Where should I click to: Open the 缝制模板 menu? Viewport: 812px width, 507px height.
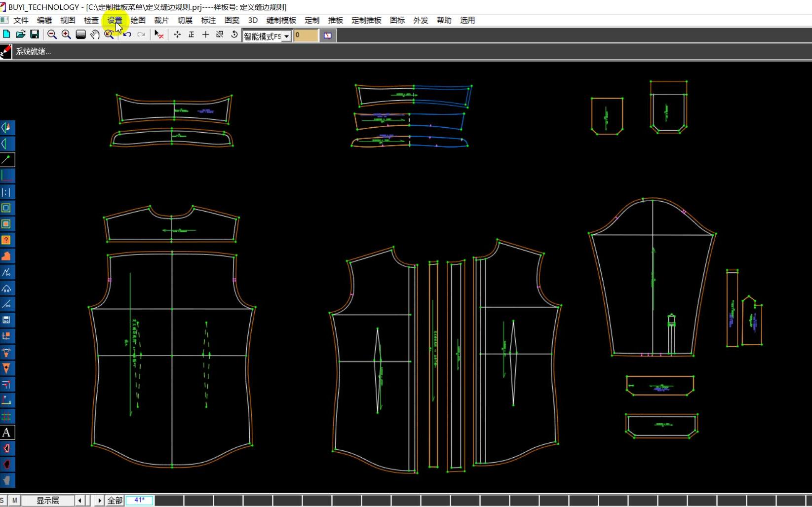[281, 20]
